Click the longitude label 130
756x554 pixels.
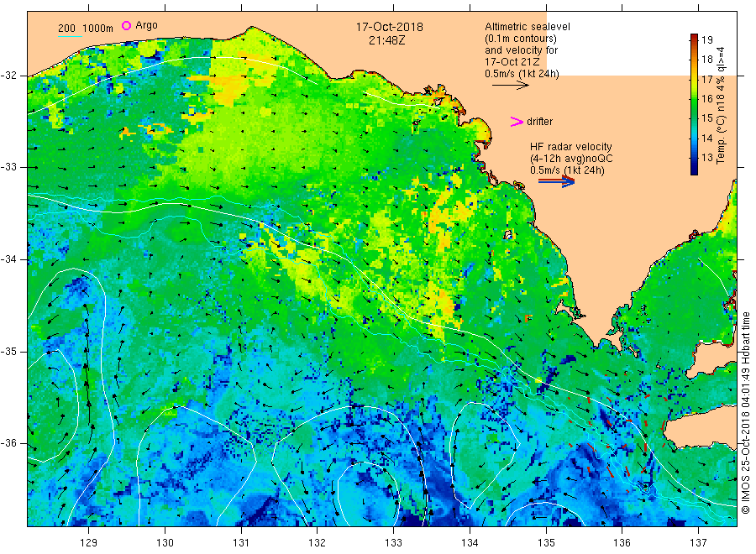pyautogui.click(x=165, y=542)
